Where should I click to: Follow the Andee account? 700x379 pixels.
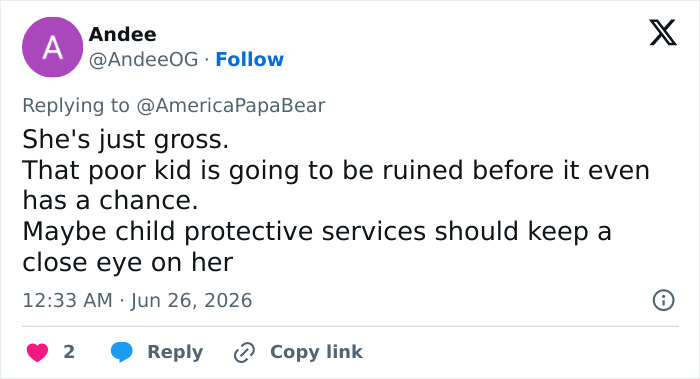(250, 59)
